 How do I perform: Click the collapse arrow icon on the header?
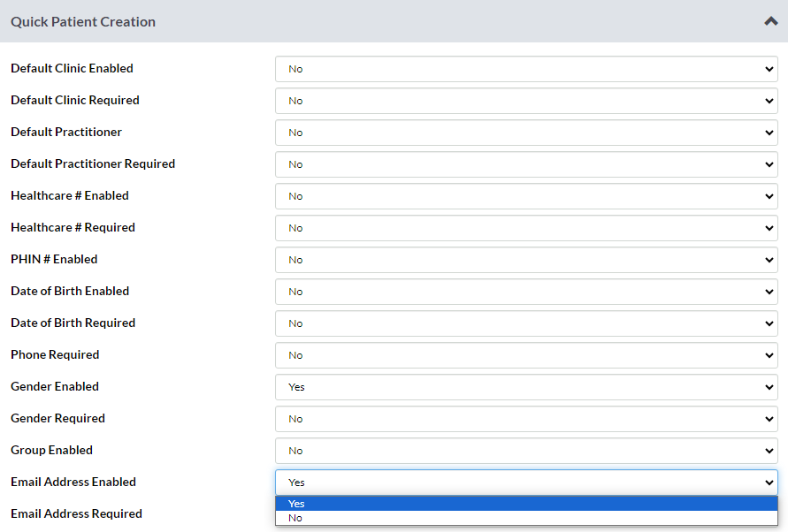click(x=771, y=21)
